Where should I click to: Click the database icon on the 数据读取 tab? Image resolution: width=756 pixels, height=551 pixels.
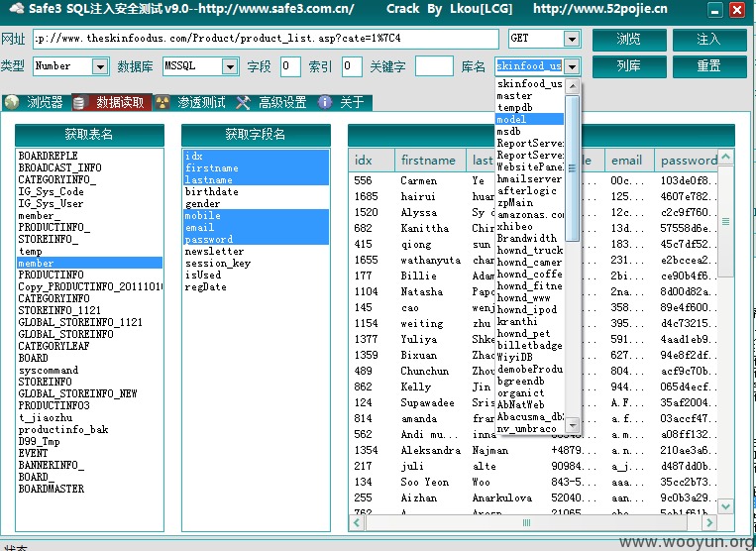79,102
